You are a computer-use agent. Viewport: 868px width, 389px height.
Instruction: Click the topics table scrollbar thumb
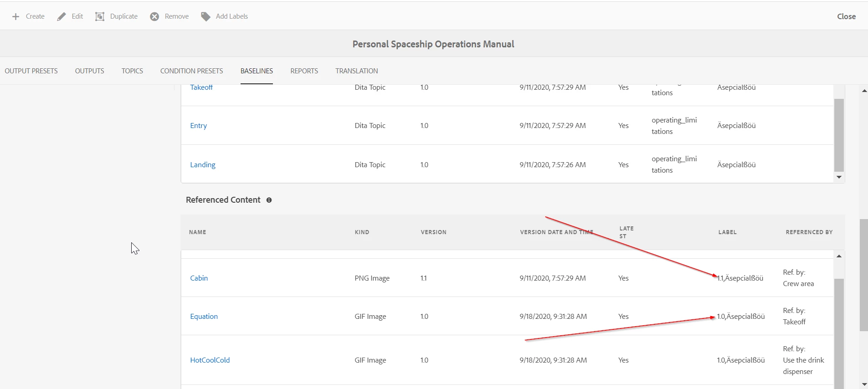(x=839, y=135)
